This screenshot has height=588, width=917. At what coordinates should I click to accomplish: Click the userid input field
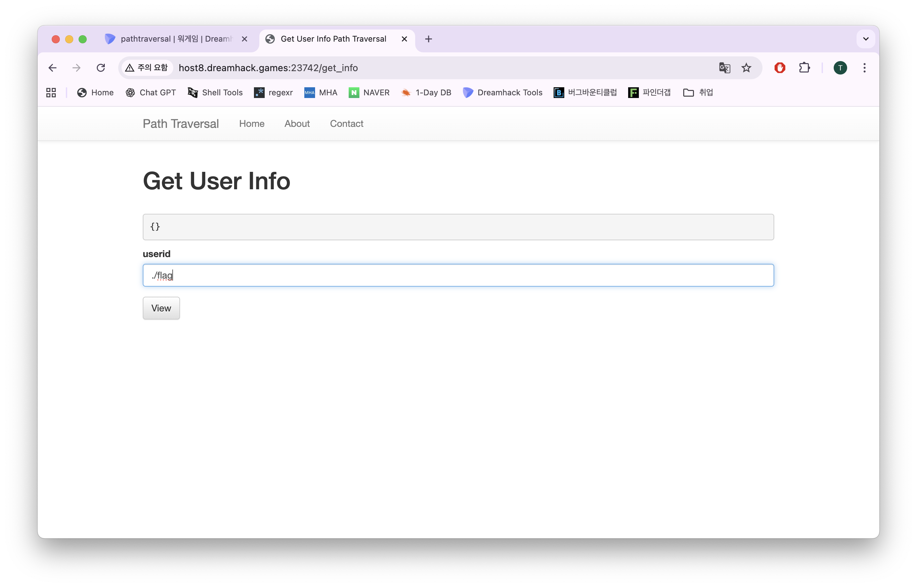pos(458,275)
